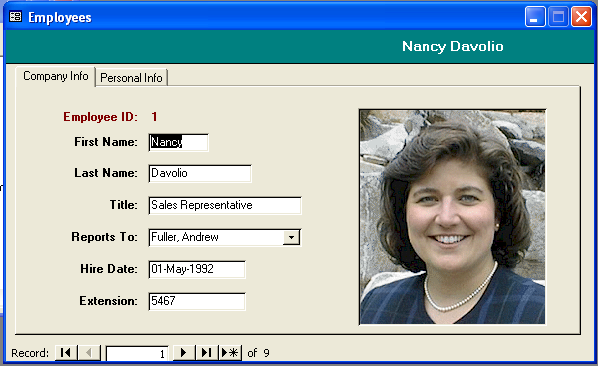Click the Nancy Davolio header text

[x=453, y=46]
